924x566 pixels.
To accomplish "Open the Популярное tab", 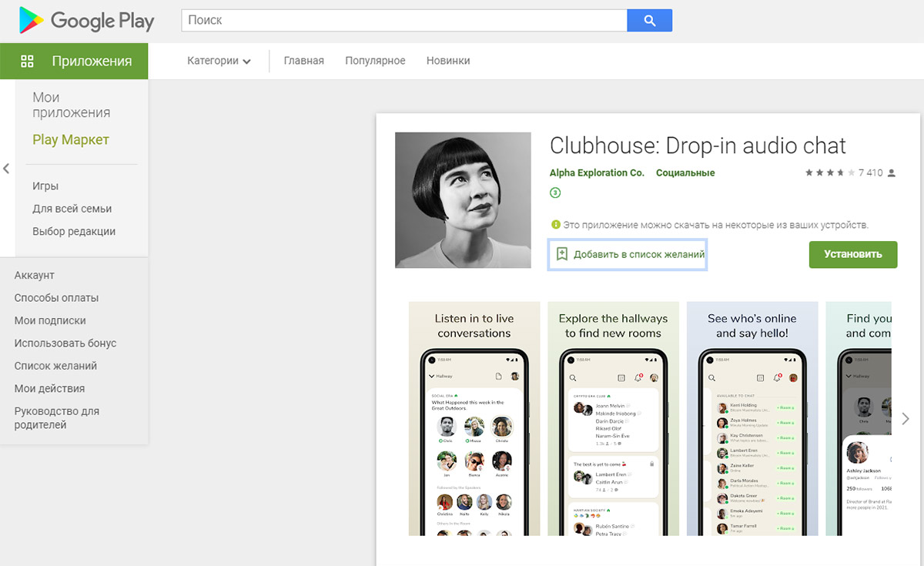I will coord(375,61).
